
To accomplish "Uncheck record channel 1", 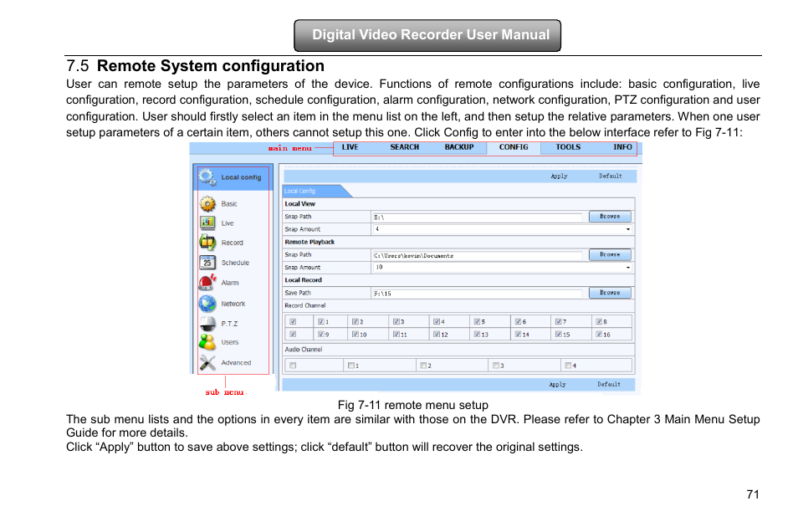I will tap(320, 321).
